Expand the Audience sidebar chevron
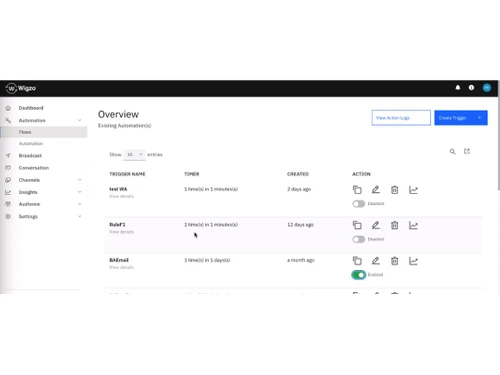This screenshot has width=500, height=375. (79, 204)
